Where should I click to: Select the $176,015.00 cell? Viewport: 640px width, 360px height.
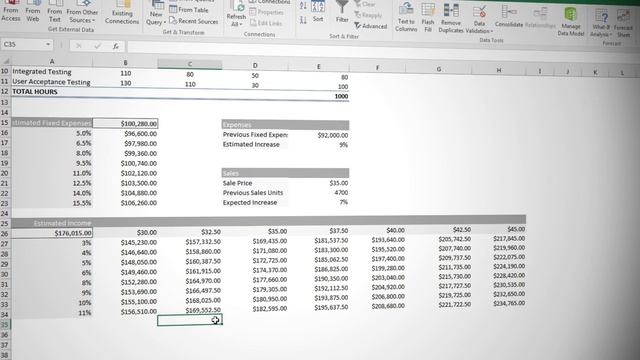pyautogui.click(x=52, y=233)
